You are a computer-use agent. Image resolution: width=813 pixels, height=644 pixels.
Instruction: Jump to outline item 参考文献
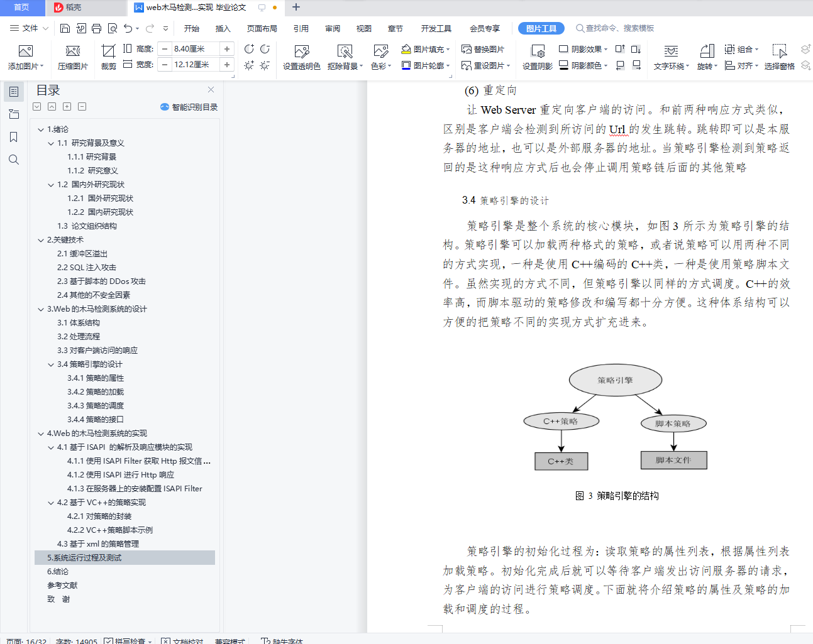tap(62, 586)
